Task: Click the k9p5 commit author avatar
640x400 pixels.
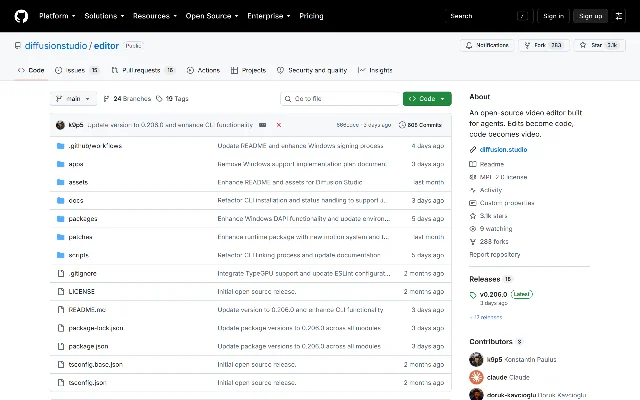Action: click(60, 125)
